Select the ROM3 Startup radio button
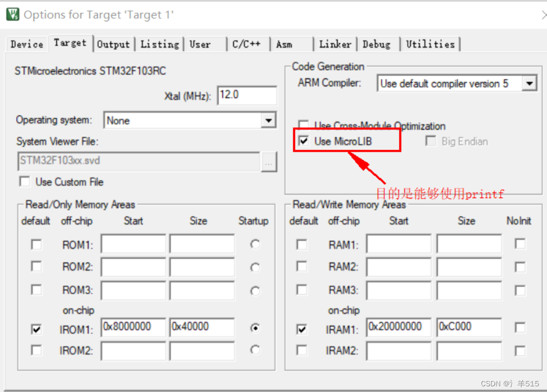 (x=255, y=291)
